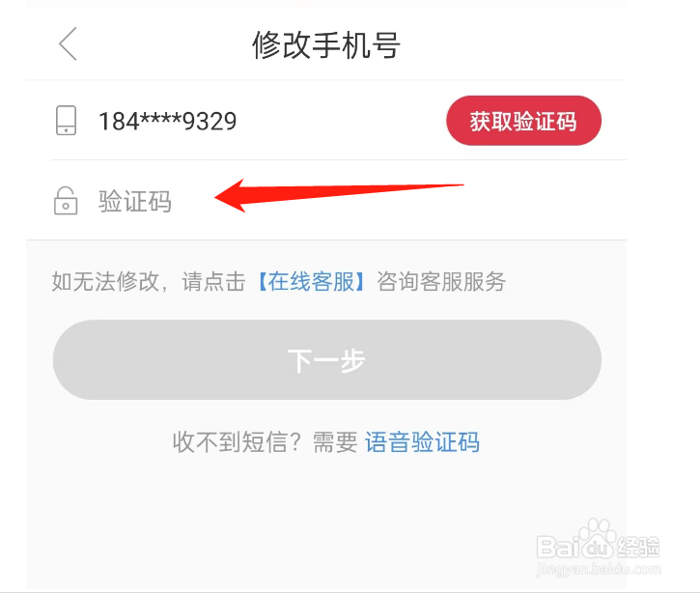The width and height of the screenshot is (700, 593).
Task: Click the Baidu 经验 watermark logo
Action: tap(599, 544)
